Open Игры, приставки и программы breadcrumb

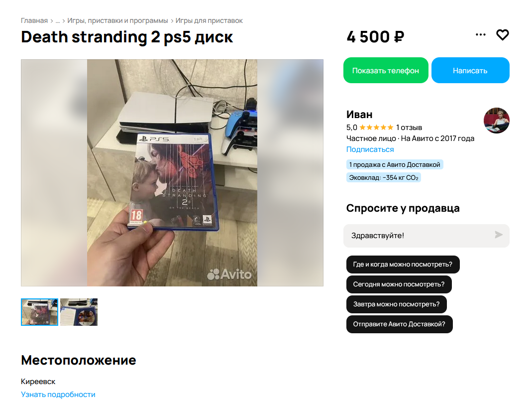117,21
